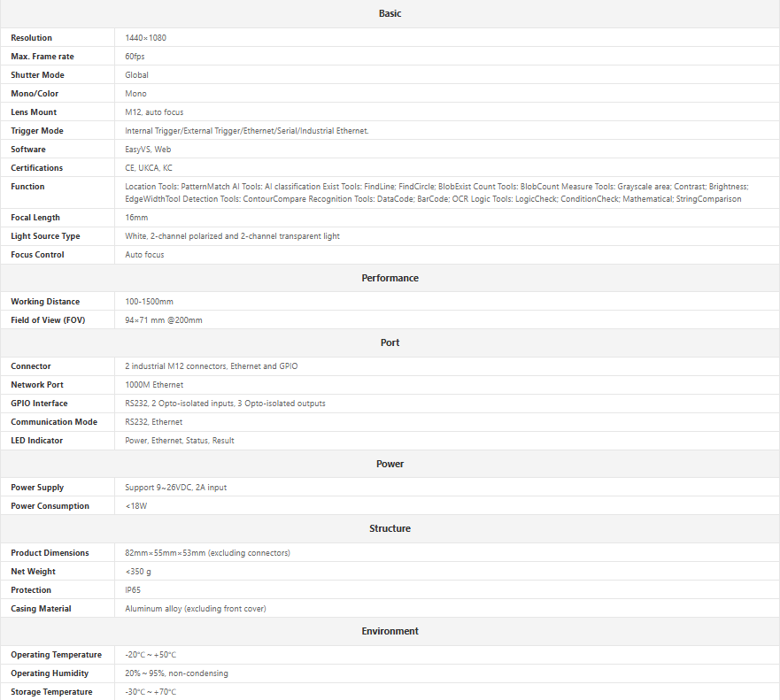Click the Power section heading

click(390, 464)
